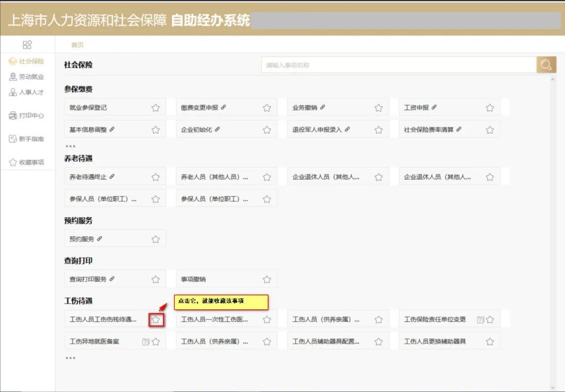The width and height of the screenshot is (565, 392).
Task: Open 工伤人员工伤伤残待遇 item
Action: pos(115,319)
